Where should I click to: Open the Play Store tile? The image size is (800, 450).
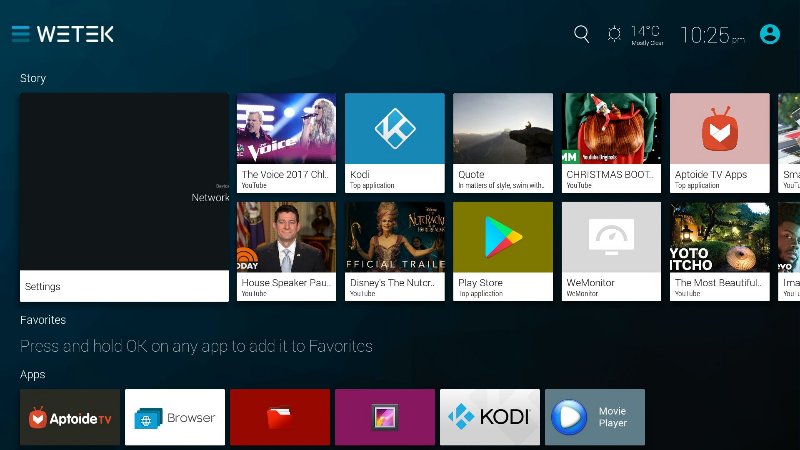click(x=502, y=251)
